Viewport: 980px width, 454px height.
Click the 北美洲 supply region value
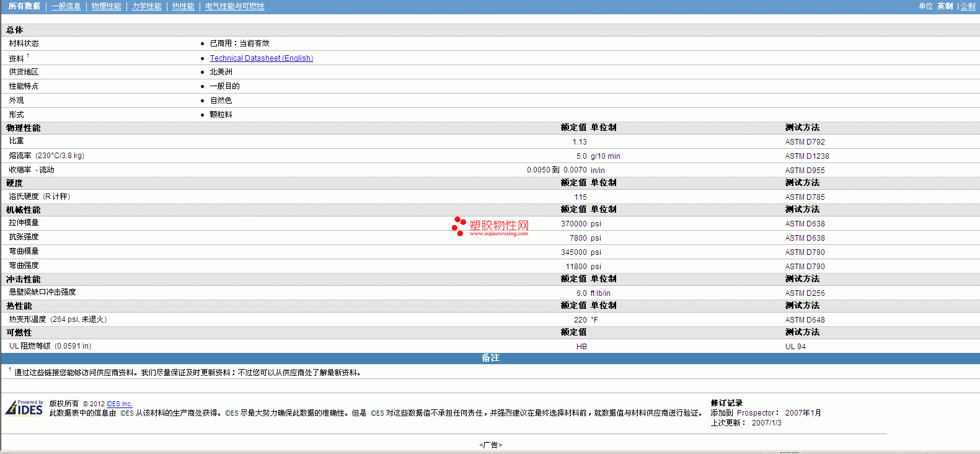click(x=221, y=72)
